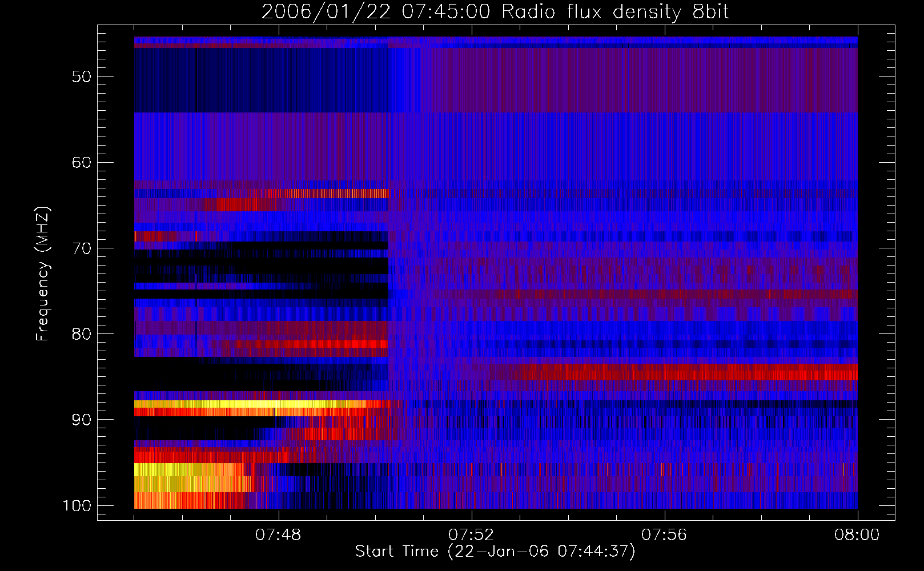The width and height of the screenshot is (924, 571).
Task: Click the 07:56 time tick label
Action: 664,535
